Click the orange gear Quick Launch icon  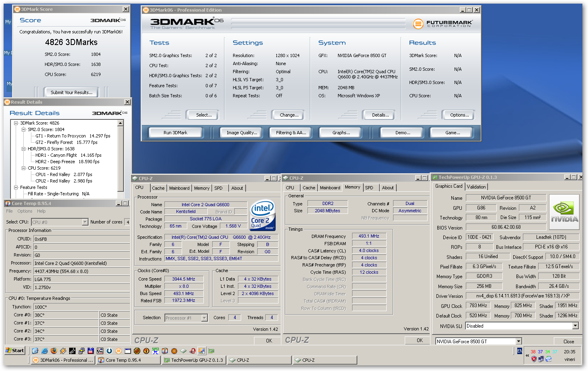click(174, 351)
